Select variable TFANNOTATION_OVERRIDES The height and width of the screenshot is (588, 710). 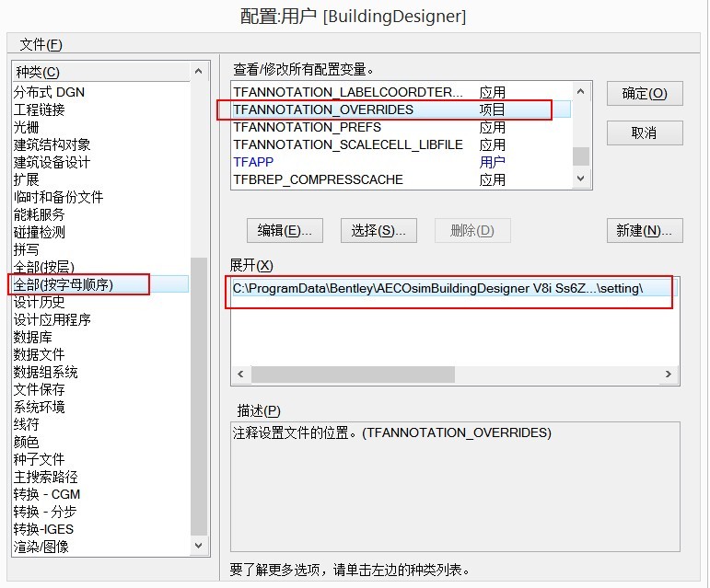pos(402,110)
